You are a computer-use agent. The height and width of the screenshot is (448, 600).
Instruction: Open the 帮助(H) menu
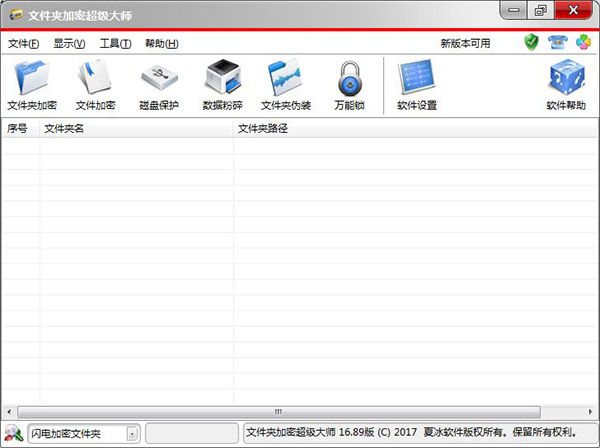pyautogui.click(x=162, y=44)
